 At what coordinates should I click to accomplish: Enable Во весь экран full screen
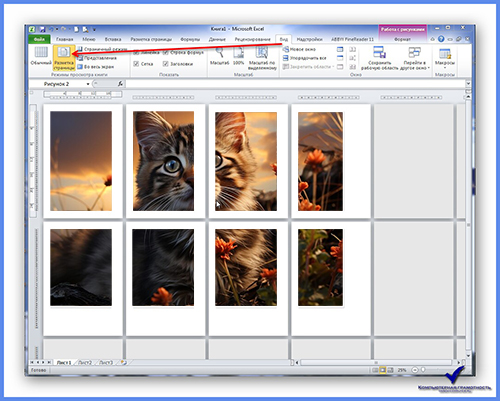tap(96, 67)
